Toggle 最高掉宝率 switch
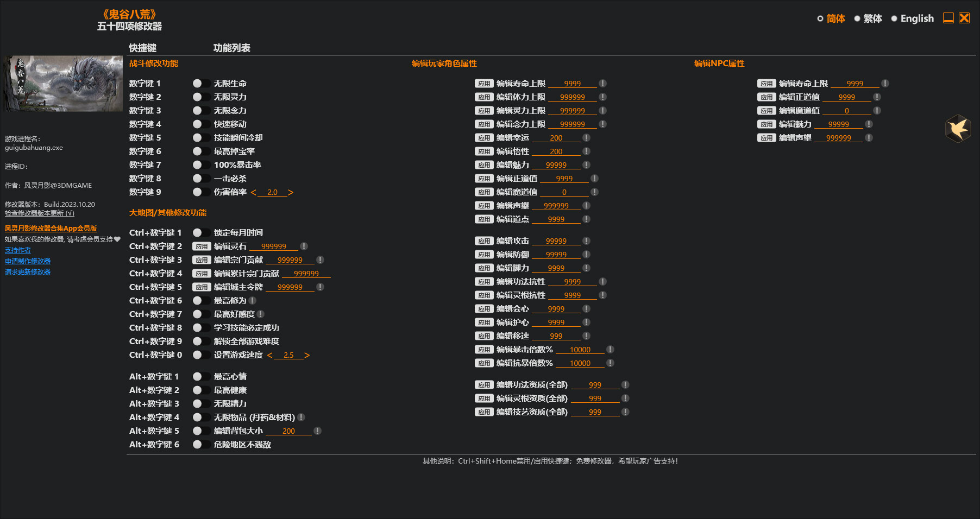 pos(201,151)
